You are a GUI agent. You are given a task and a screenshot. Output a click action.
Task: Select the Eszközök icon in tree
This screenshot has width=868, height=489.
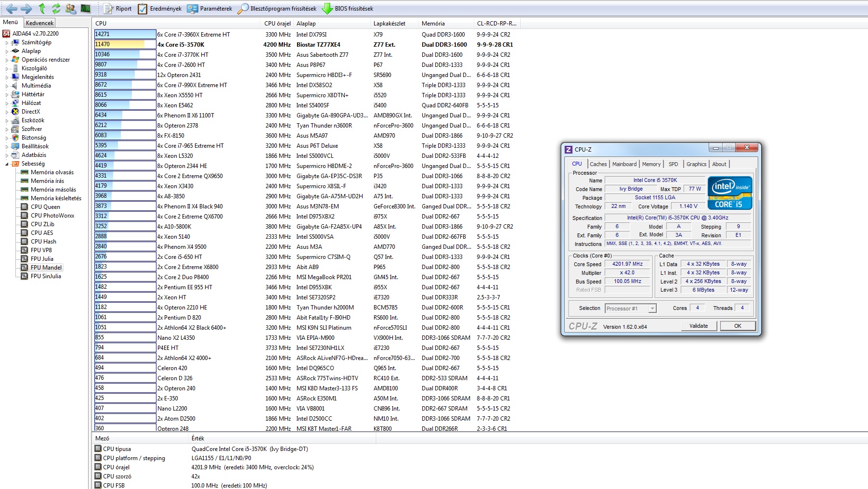click(x=15, y=120)
